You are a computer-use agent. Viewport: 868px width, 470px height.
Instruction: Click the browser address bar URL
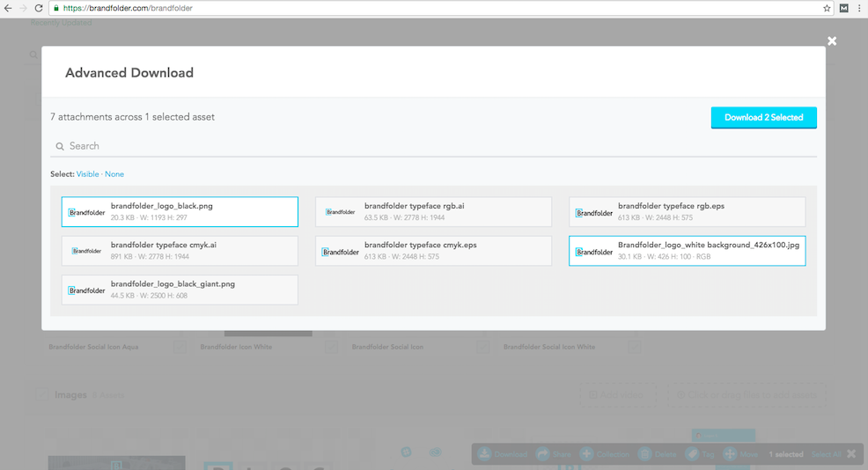128,8
